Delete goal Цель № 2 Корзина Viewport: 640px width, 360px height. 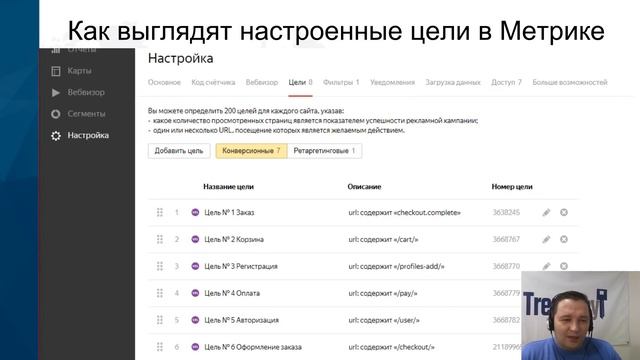564,239
